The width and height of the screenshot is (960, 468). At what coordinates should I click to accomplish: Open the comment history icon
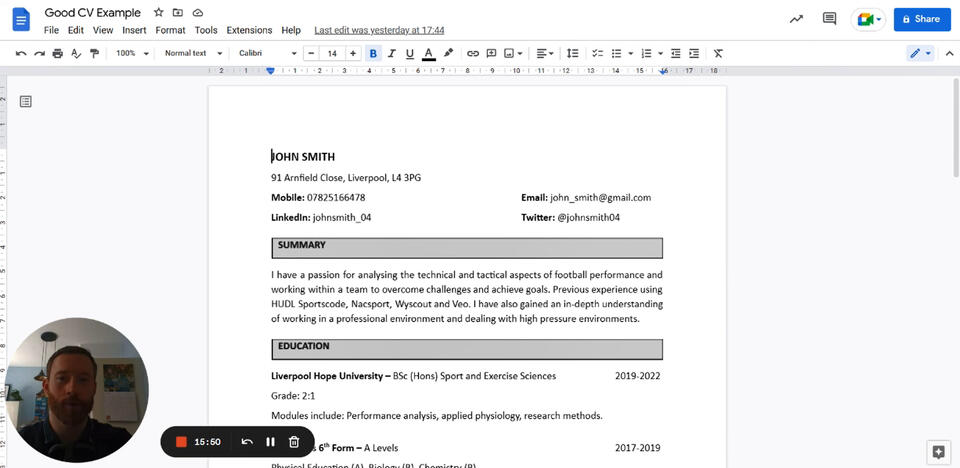click(x=830, y=19)
